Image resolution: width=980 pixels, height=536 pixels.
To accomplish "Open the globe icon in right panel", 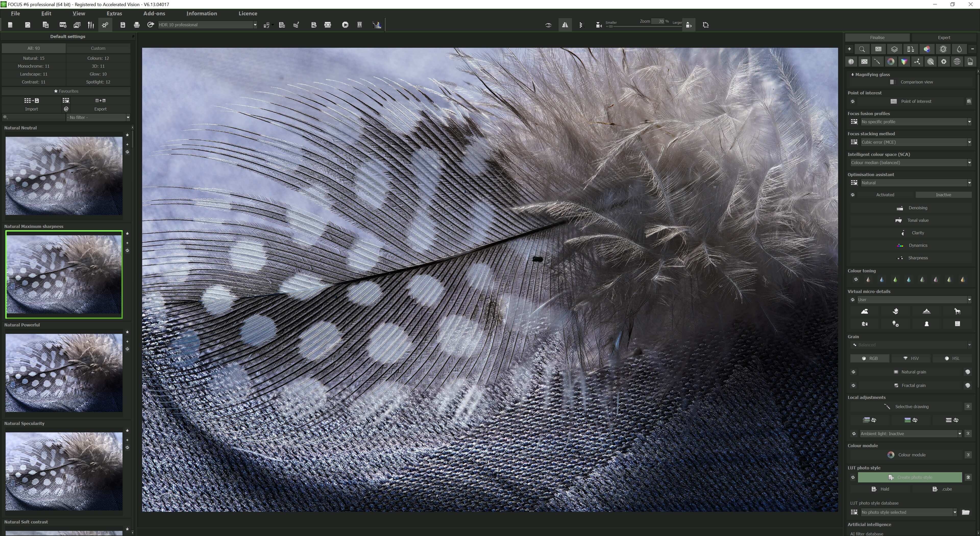I will coord(957,62).
